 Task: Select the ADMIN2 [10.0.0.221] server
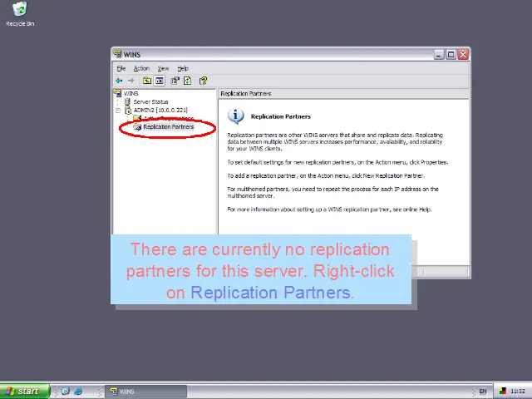pyautogui.click(x=160, y=110)
